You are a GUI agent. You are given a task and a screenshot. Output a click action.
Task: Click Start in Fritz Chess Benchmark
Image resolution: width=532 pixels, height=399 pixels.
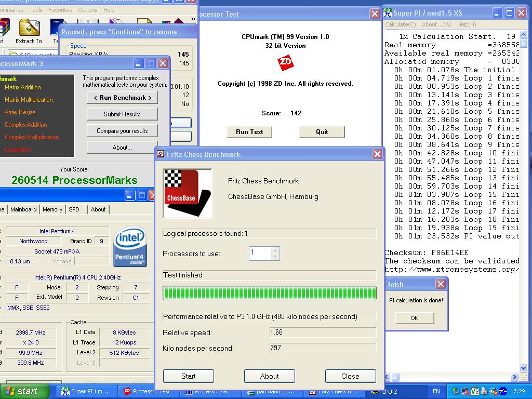tap(188, 376)
